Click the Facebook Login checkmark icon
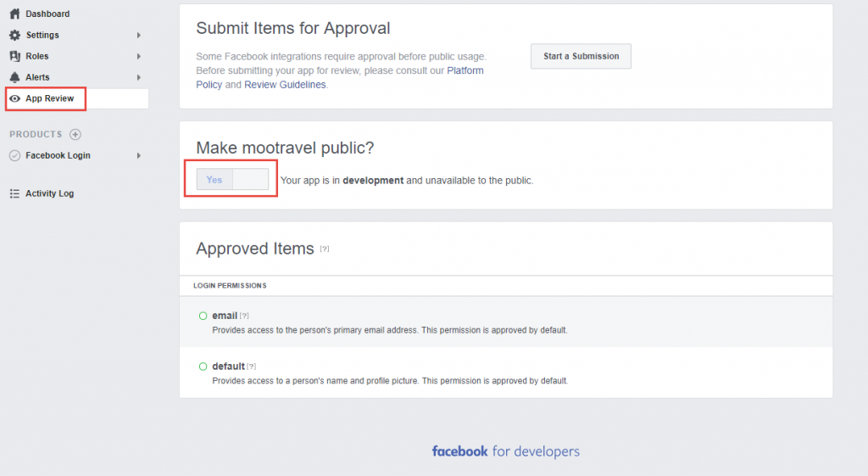Screen dimensions: 868x476 [15, 156]
